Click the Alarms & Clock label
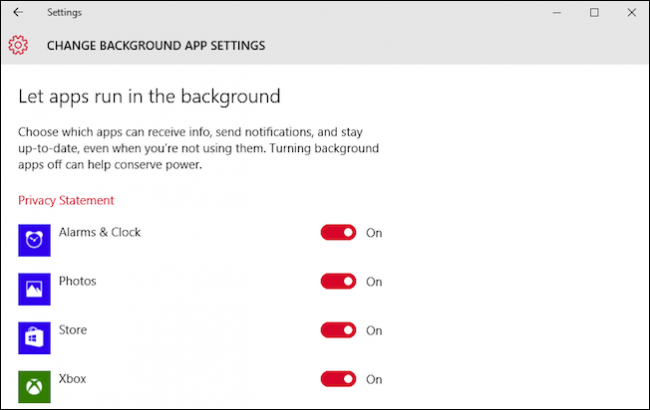Image resolution: width=650 pixels, height=410 pixels. tap(100, 232)
